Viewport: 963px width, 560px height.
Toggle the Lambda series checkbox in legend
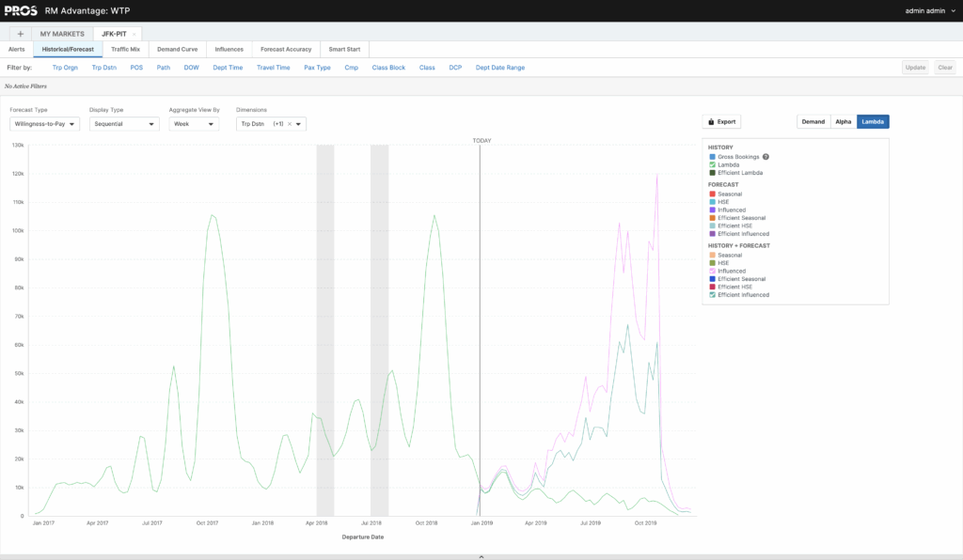(711, 164)
